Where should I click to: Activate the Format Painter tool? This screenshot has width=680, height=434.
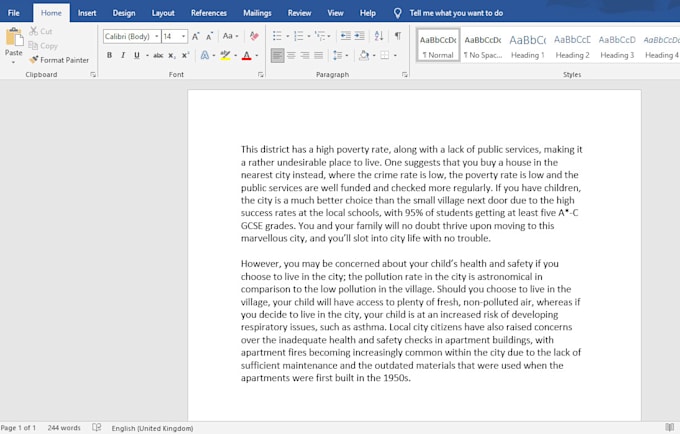pos(59,60)
